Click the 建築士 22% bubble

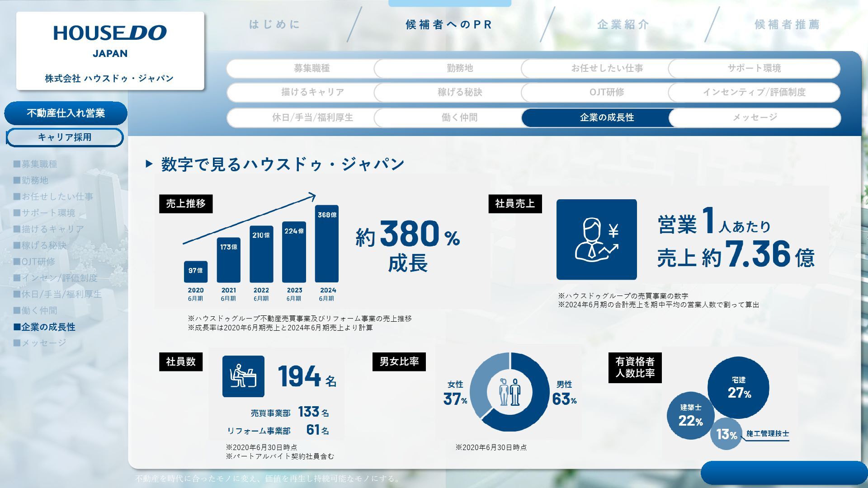tap(691, 416)
